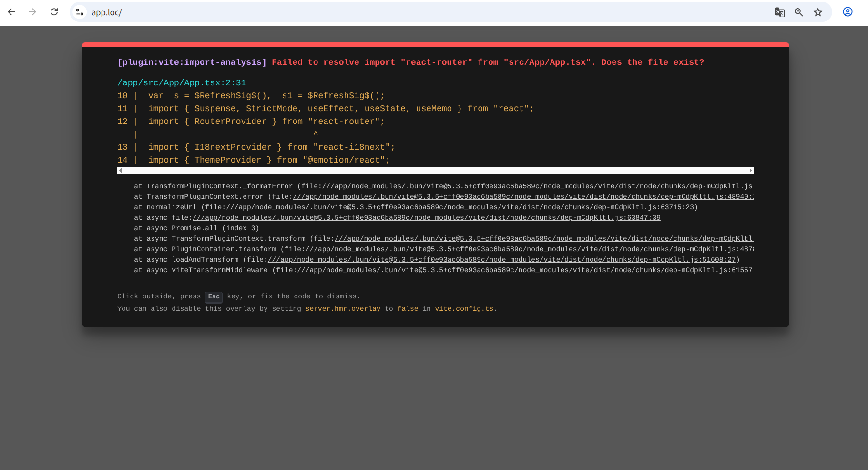Bookmark this page with the star
Image resolution: width=868 pixels, height=470 pixels.
coord(818,12)
